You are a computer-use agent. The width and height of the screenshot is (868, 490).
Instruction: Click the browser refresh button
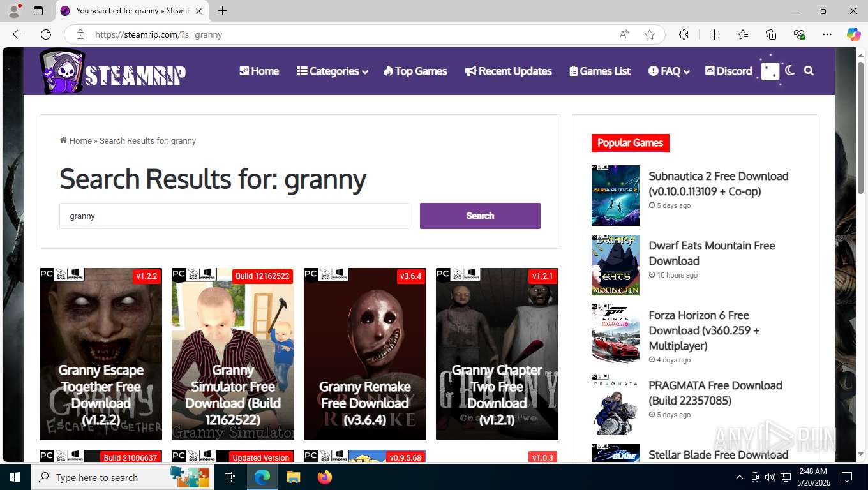coord(46,34)
